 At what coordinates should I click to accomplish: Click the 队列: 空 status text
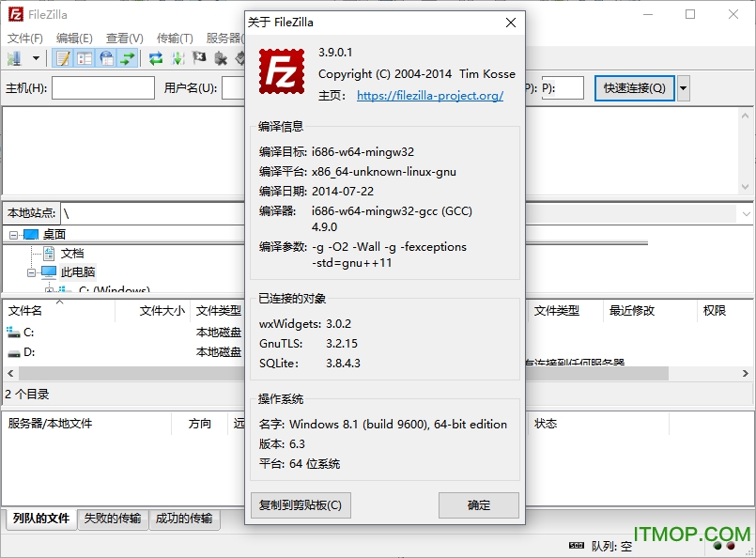611,546
